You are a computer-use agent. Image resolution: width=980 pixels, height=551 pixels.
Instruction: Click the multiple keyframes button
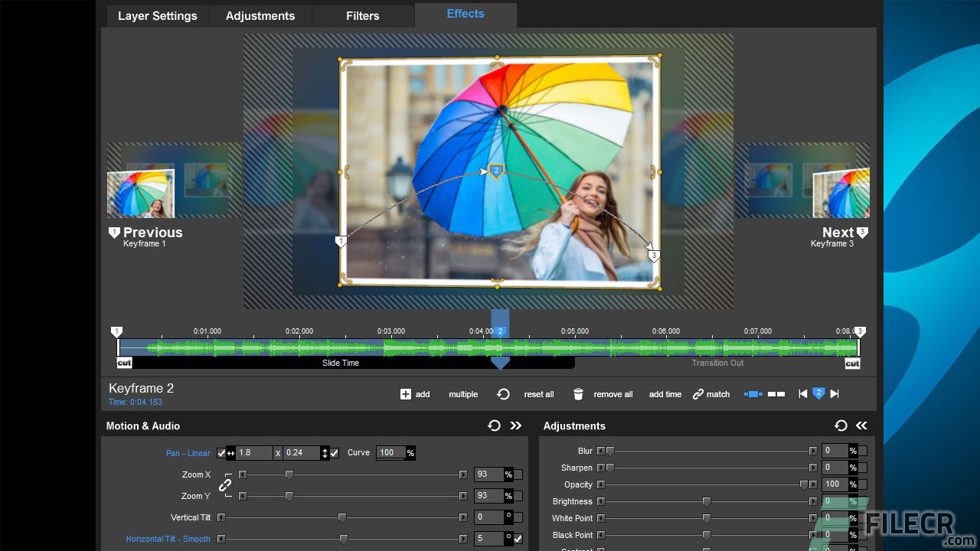click(x=463, y=394)
